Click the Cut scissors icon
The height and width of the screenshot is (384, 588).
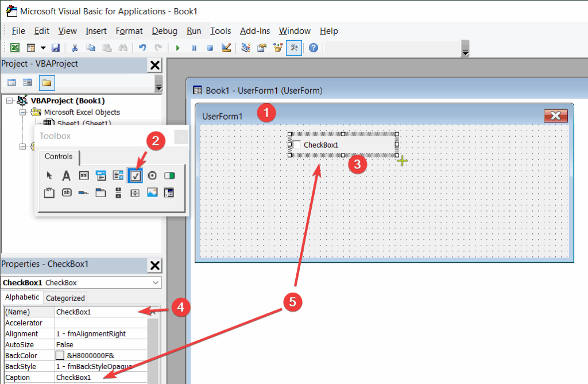(x=75, y=48)
